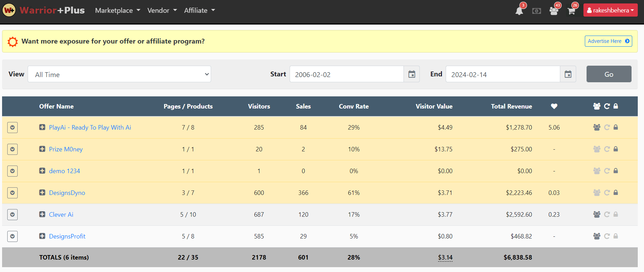Expand the demo 1234 offer details
The width and height of the screenshot is (644, 272).
[42, 171]
